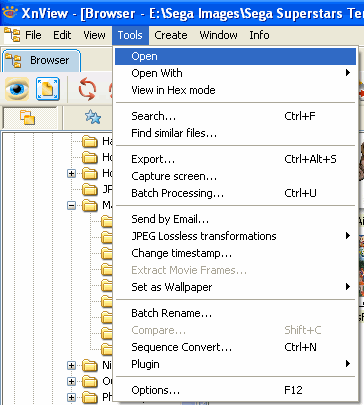The image size is (364, 405).
Task: Expand the Set as Wallpaper submenu
Action: 235,287
